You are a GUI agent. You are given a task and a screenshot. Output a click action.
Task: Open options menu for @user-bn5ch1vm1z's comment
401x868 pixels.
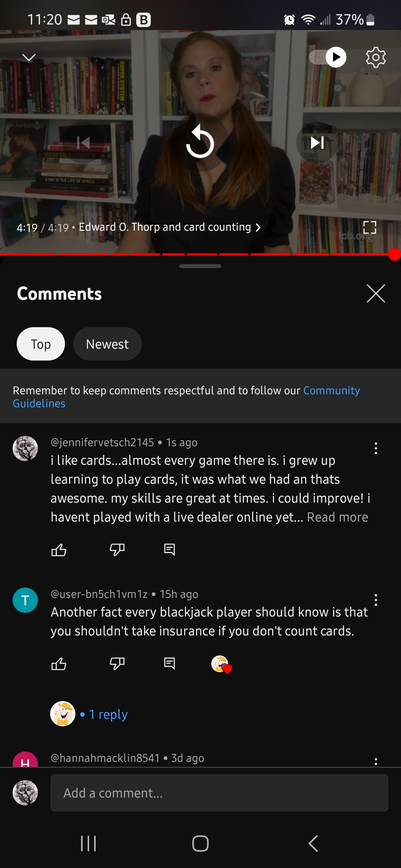[376, 600]
